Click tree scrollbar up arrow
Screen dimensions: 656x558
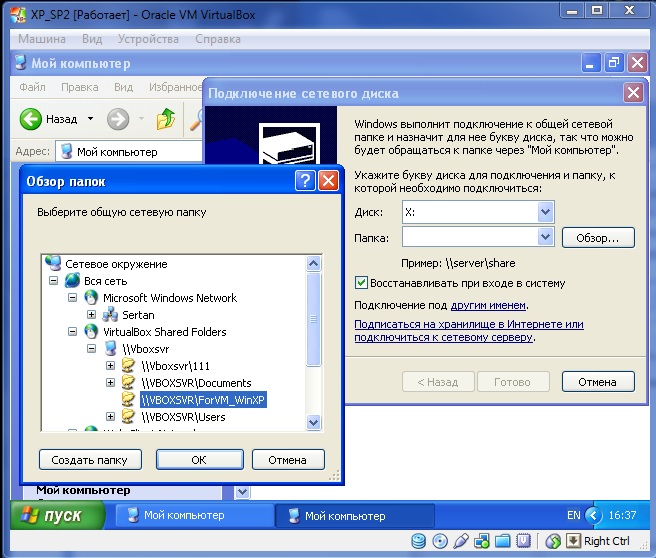point(313,263)
